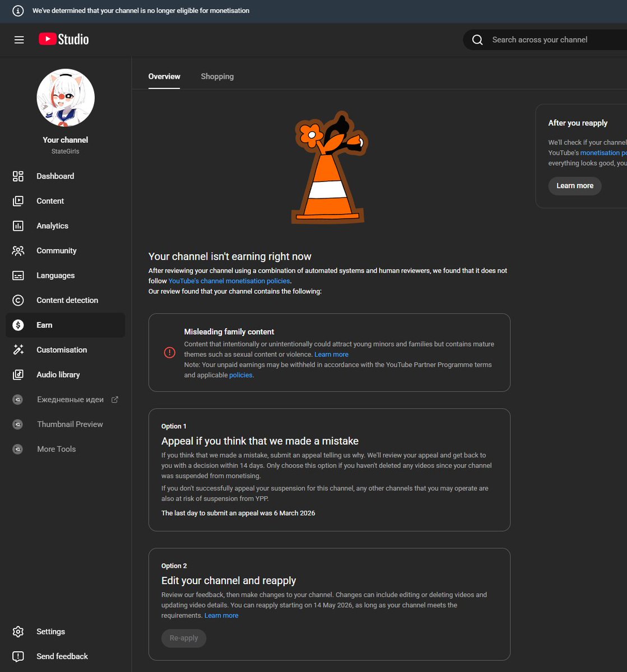The width and height of the screenshot is (627, 672).
Task: Click the Audio library music icon
Action: [18, 375]
